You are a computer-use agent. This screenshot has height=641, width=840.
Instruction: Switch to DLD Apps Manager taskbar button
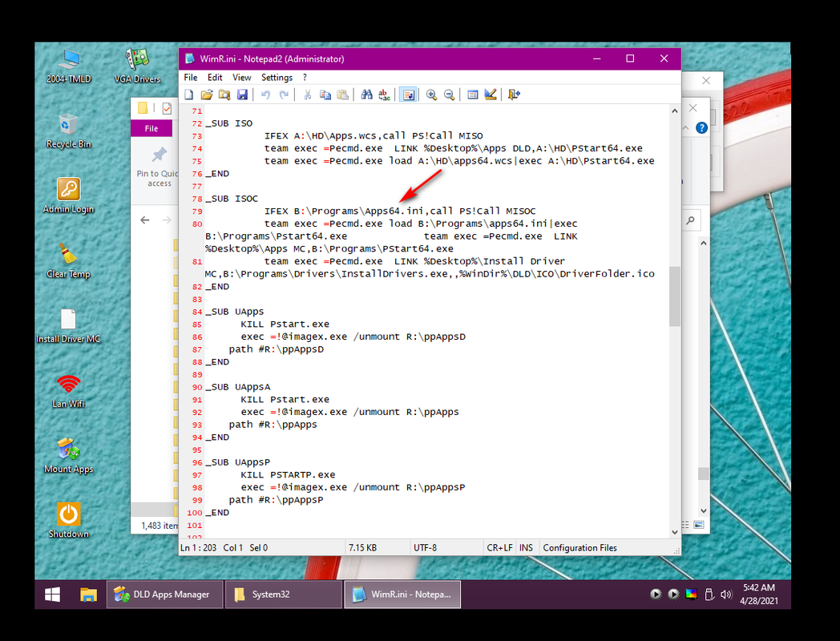pos(164,595)
